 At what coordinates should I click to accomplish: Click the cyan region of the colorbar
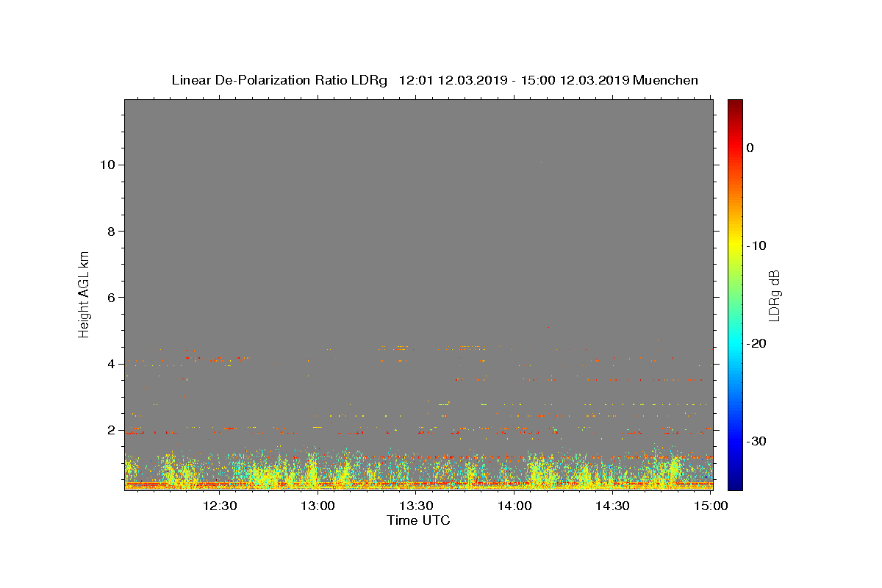click(735, 343)
